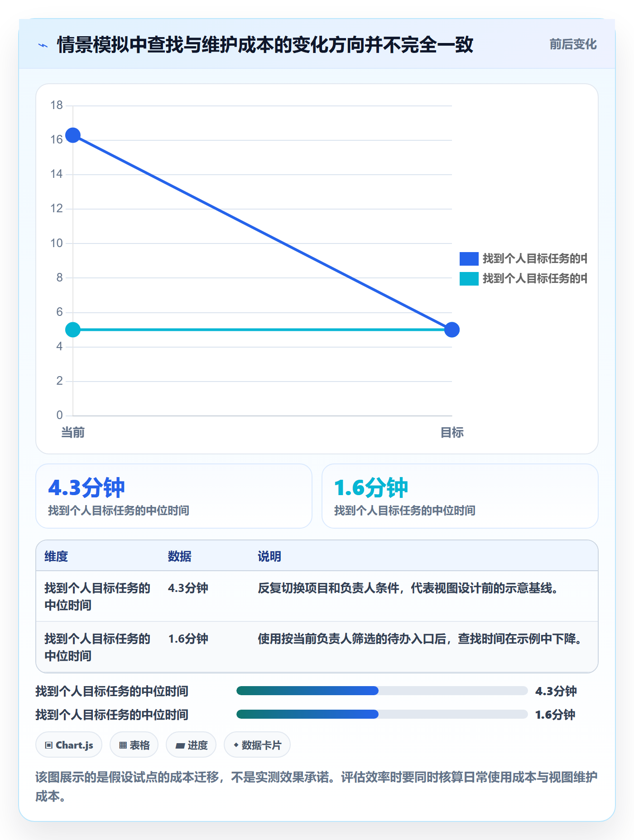Select the 1.6分钟 data card
Image resolution: width=634 pixels, height=840 pixels.
460,496
